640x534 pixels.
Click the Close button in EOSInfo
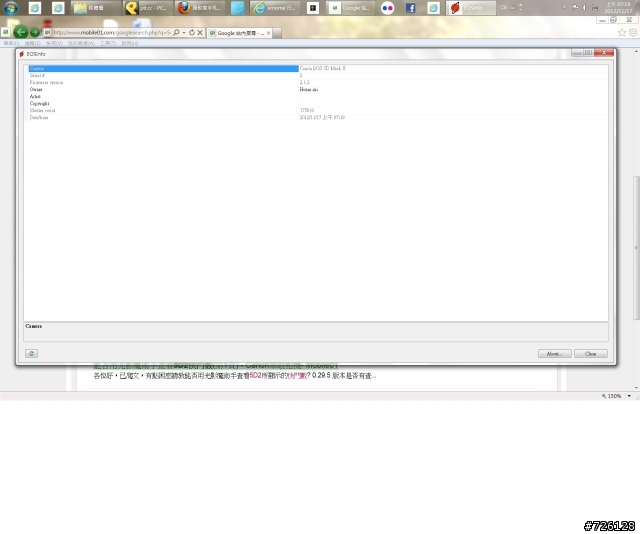[591, 354]
